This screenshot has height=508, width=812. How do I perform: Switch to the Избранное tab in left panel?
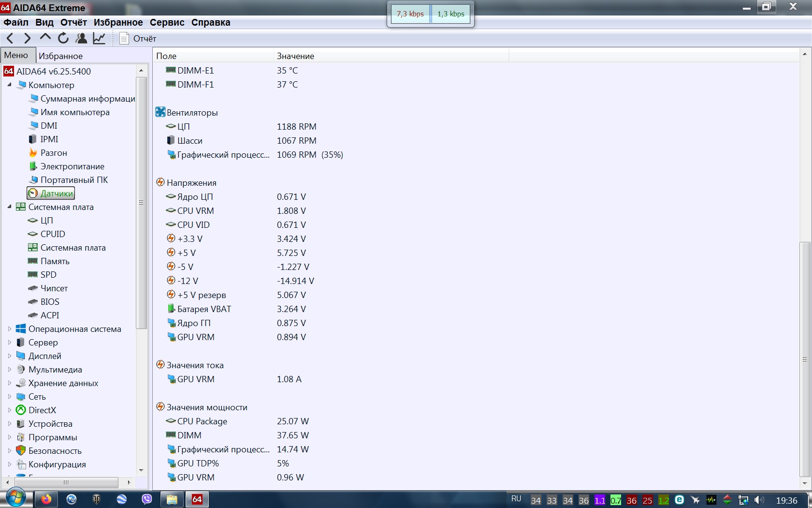point(60,56)
